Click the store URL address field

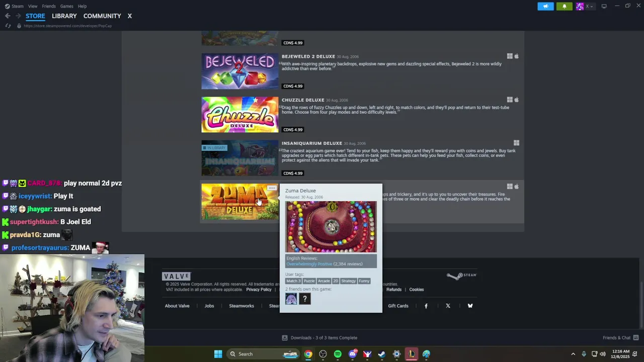click(67, 26)
